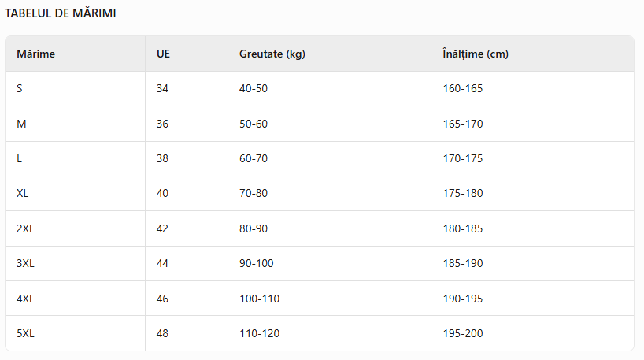
Task: Click the 170-175 height cell
Action: (x=463, y=158)
